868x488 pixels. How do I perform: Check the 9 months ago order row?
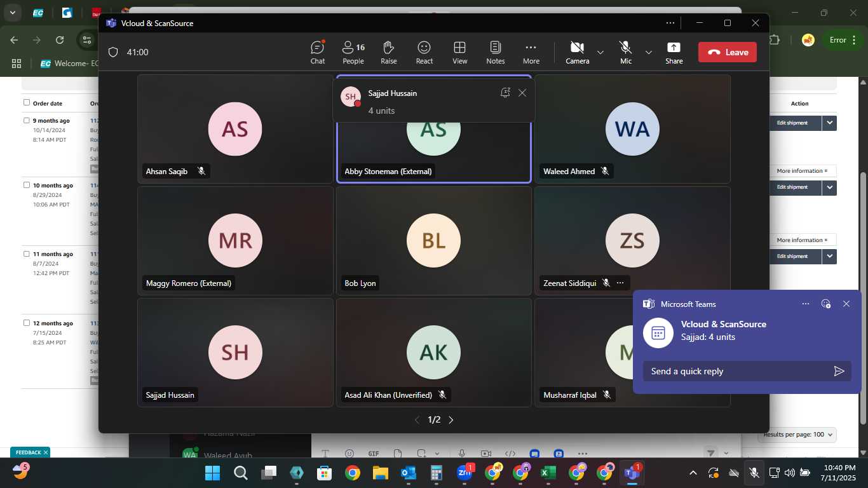point(27,120)
